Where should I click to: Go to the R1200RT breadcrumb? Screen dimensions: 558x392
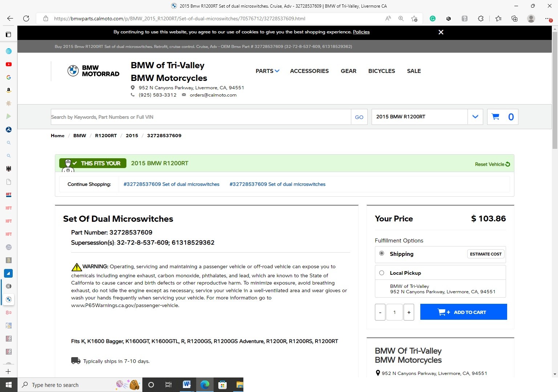coord(106,135)
